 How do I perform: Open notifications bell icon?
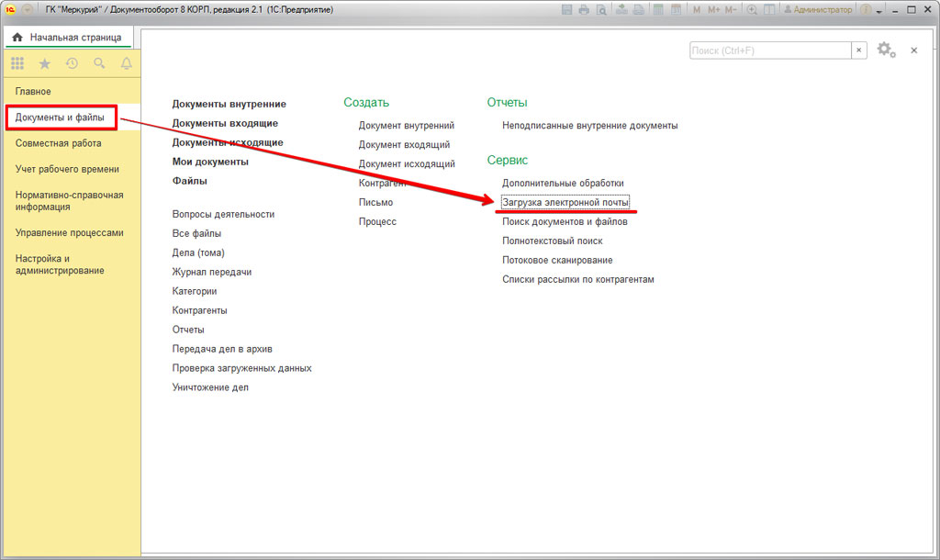(x=126, y=63)
